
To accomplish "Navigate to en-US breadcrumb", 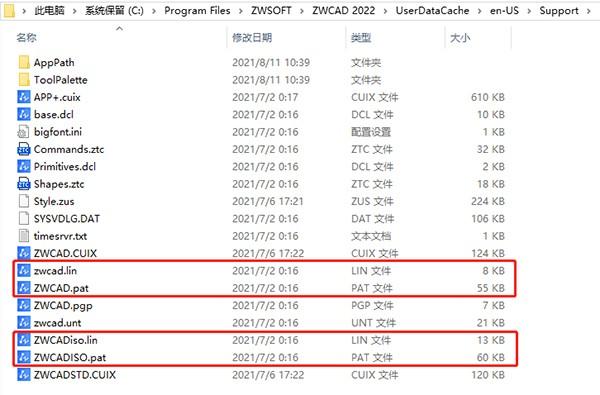I will pos(504,10).
